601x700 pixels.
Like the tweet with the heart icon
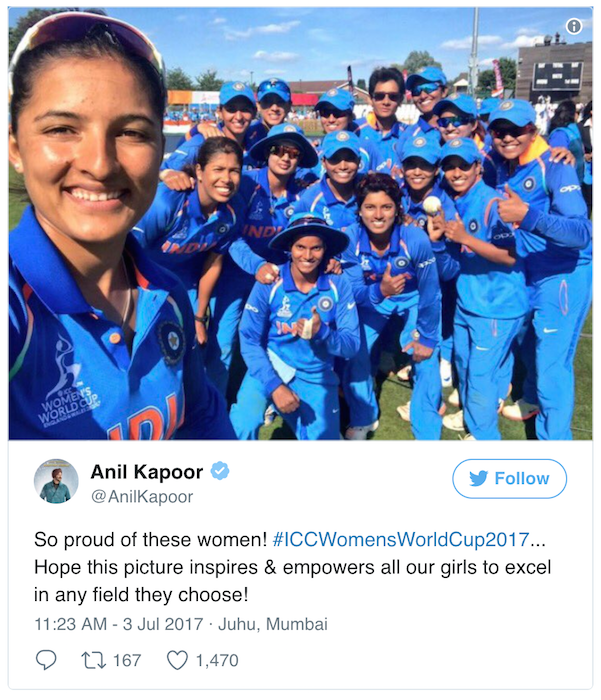point(177,660)
